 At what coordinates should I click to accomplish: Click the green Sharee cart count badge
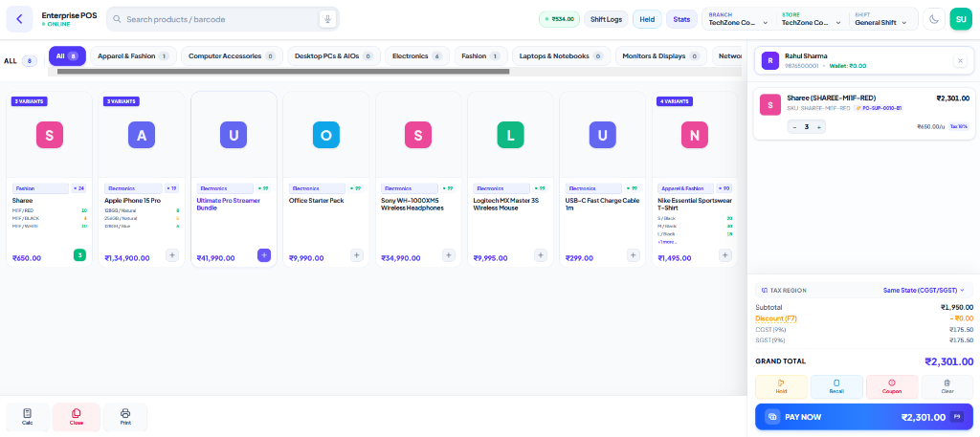coord(79,254)
